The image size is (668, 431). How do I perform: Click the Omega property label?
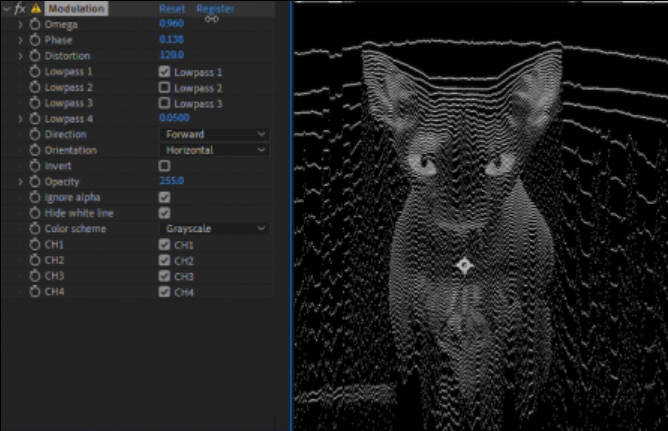tap(61, 25)
